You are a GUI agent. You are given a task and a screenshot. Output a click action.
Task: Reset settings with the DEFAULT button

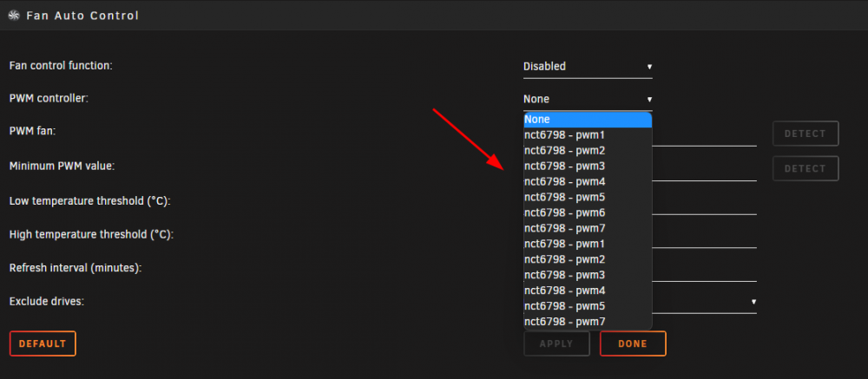pyautogui.click(x=43, y=343)
